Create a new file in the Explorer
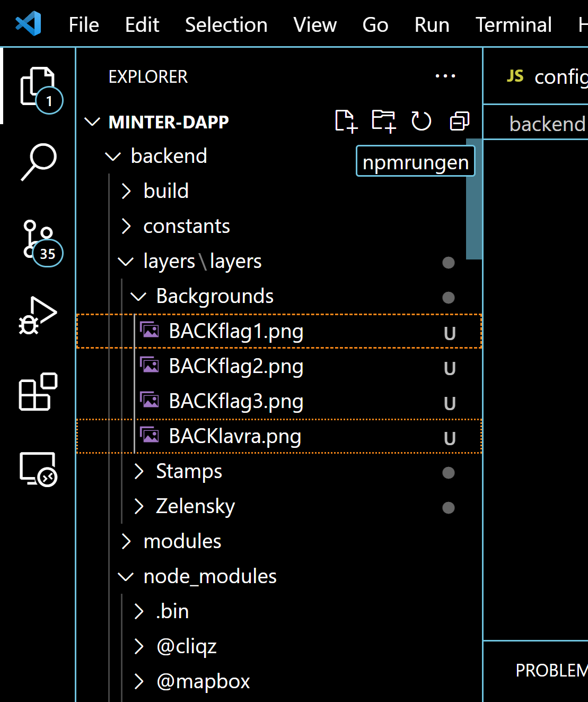 pyautogui.click(x=345, y=121)
